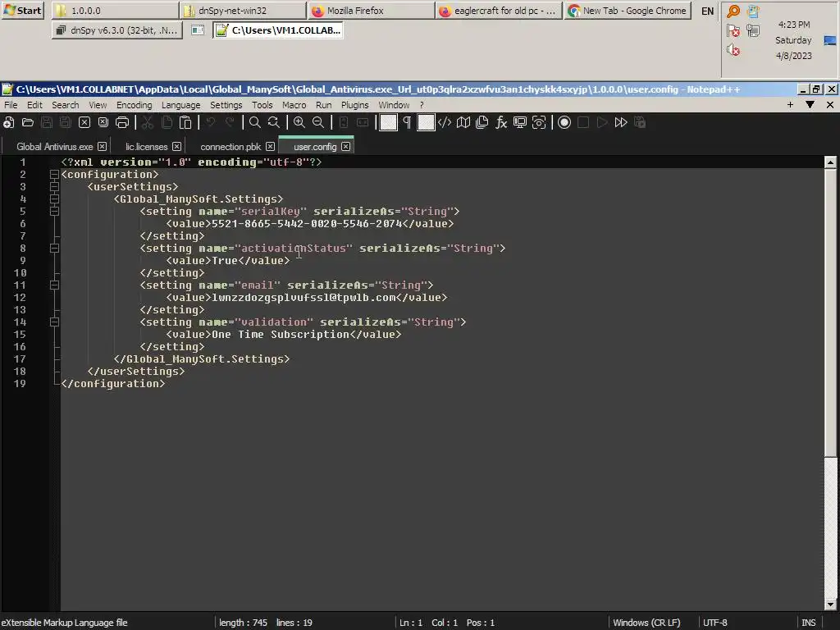Switch to New Tab - Google Chrome taskbar button
840x630 pixels.
(x=628, y=10)
